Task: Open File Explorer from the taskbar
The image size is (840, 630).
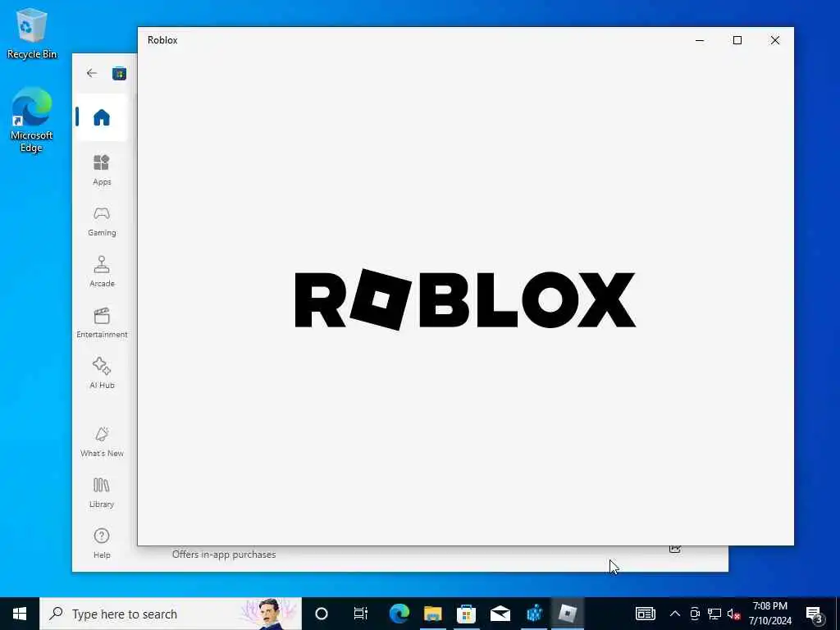Action: 433,614
